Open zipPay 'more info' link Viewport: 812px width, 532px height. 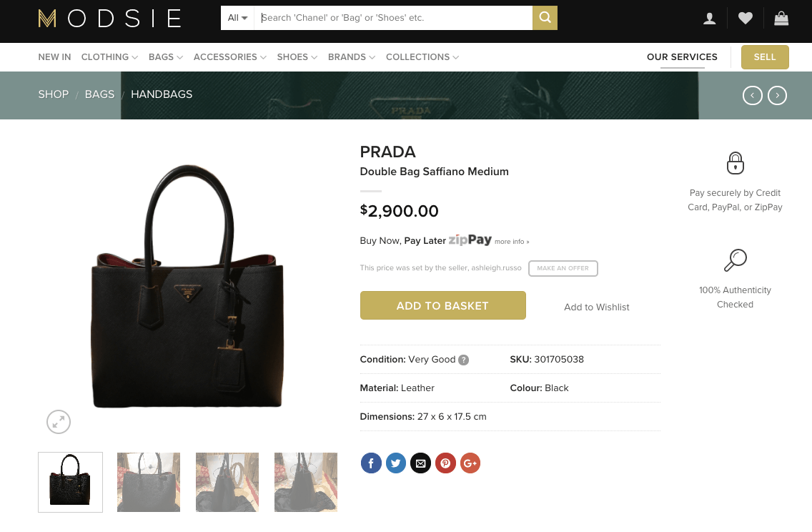(511, 242)
